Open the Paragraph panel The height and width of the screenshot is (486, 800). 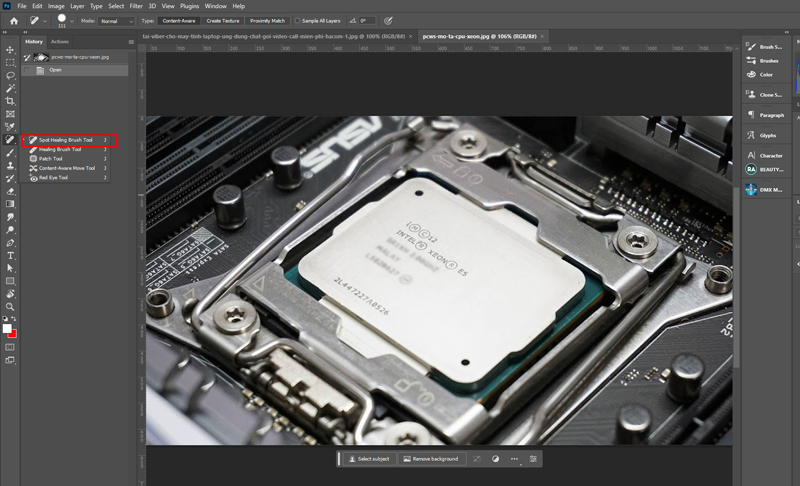pos(764,115)
